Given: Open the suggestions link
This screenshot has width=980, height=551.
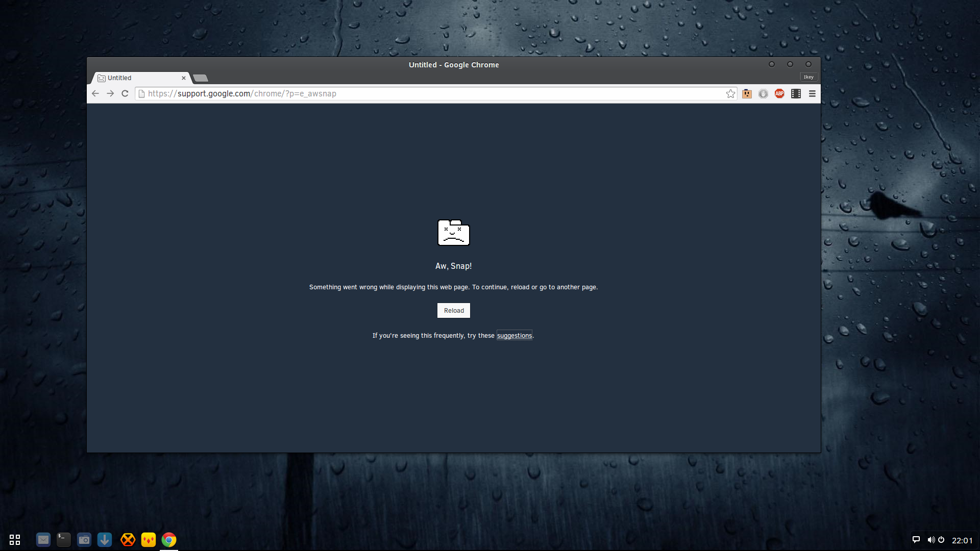Looking at the screenshot, I should (x=514, y=335).
